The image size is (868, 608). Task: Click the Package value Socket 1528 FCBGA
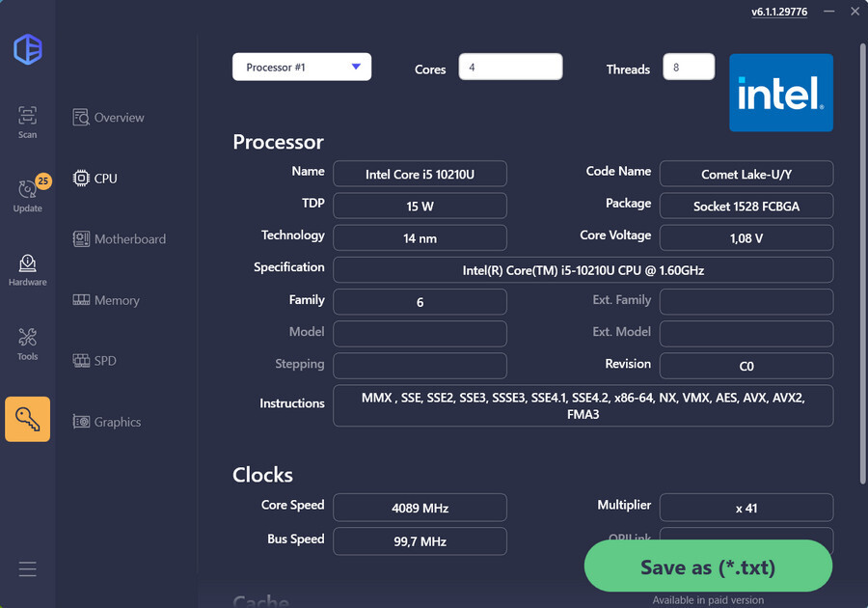click(746, 206)
